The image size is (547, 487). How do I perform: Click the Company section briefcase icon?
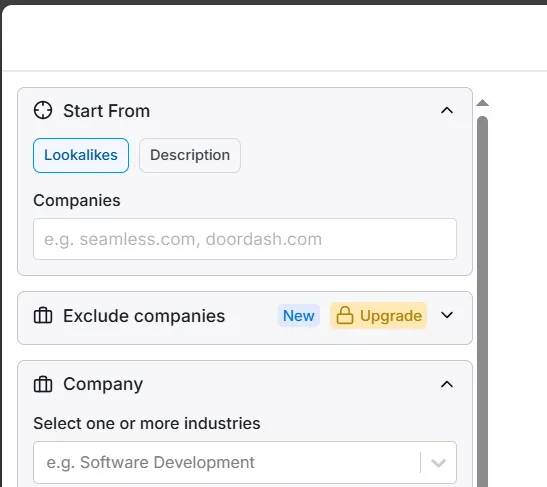(x=43, y=384)
